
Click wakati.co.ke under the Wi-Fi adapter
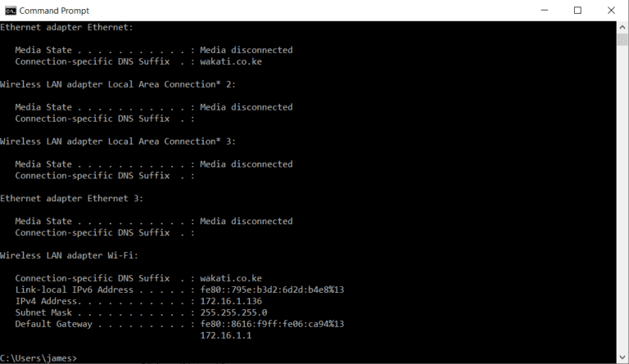(231, 278)
